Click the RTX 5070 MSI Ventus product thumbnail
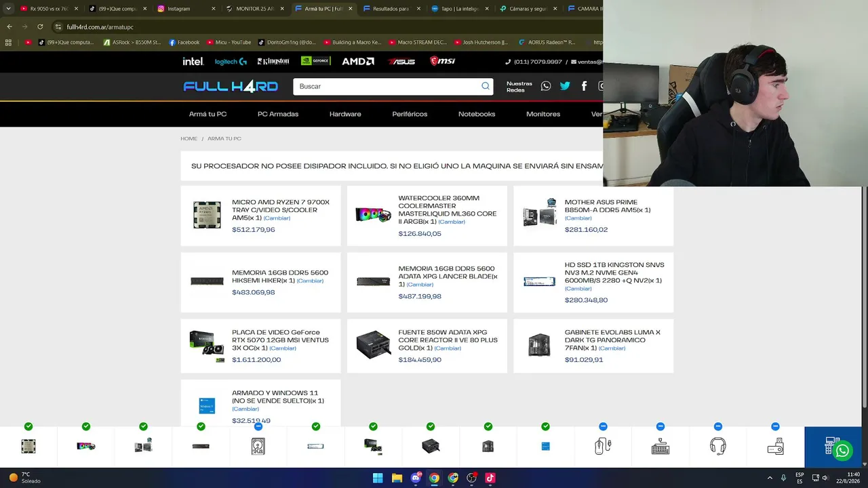868x488 pixels. (207, 346)
